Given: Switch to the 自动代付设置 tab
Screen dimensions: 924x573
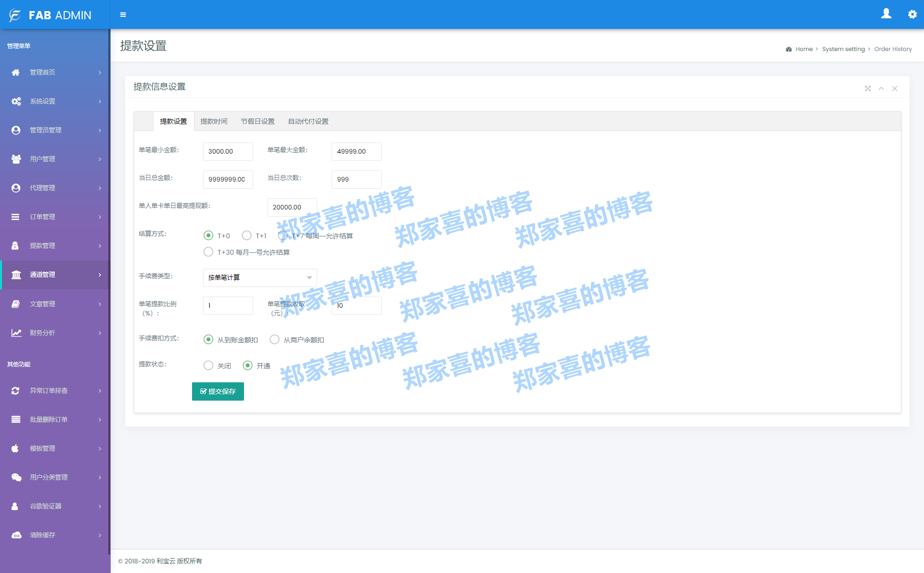Looking at the screenshot, I should click(308, 121).
